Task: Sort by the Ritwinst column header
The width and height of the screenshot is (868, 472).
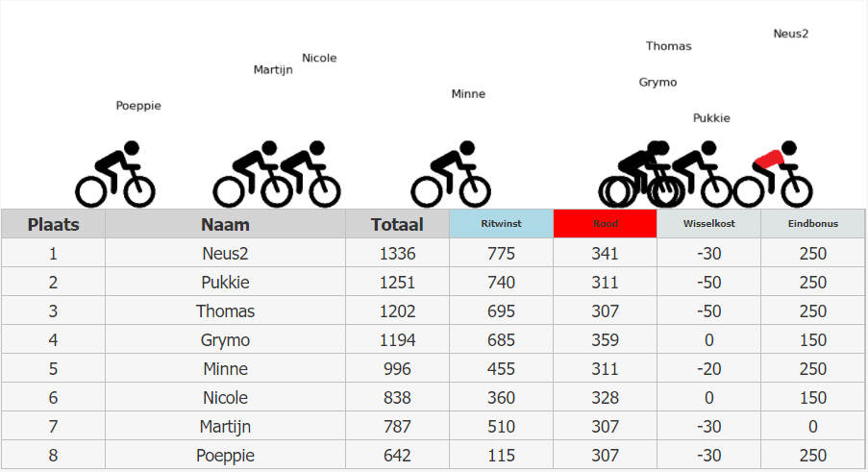Action: coord(501,224)
